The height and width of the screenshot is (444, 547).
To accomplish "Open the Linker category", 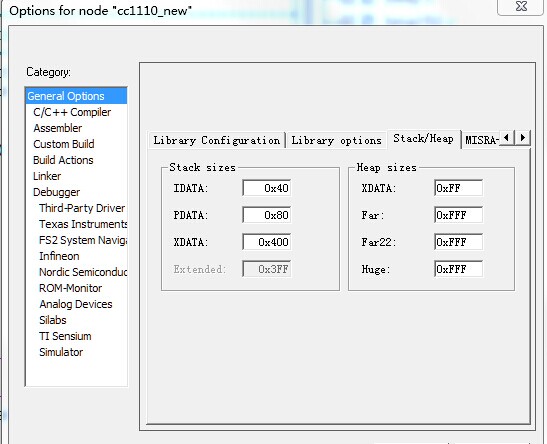I will [47, 176].
